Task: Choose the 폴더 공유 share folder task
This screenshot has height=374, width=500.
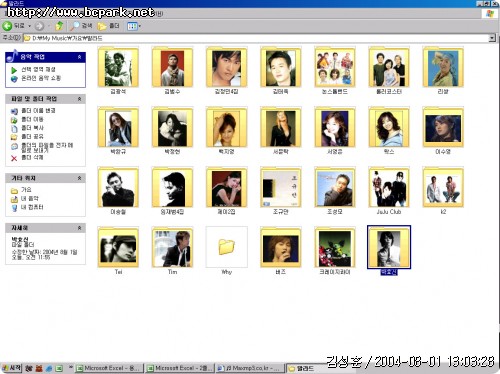Action: point(27,137)
